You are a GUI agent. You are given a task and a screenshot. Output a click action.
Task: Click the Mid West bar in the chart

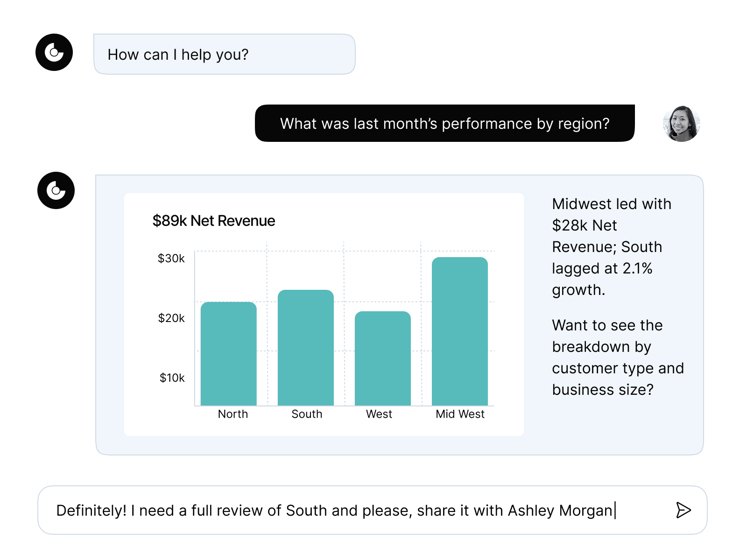tap(460, 331)
